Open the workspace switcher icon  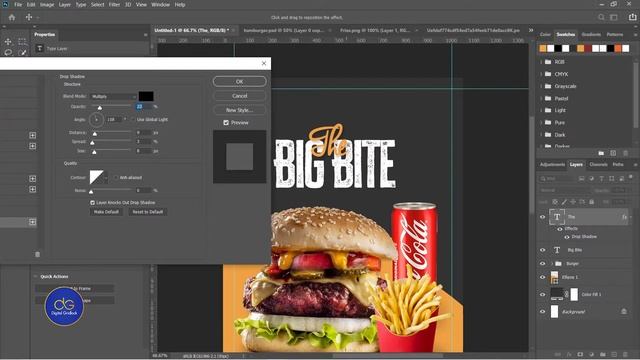tap(614, 18)
